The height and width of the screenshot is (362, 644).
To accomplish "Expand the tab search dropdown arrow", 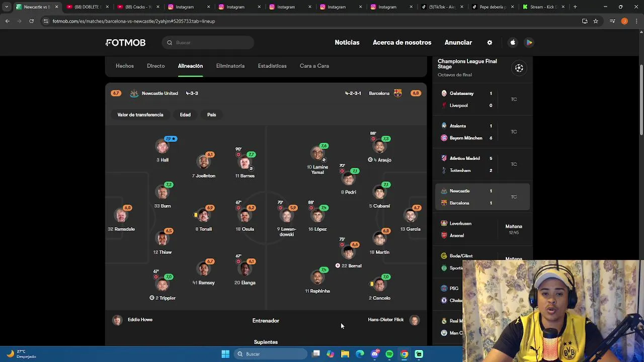I will (x=7, y=7).
